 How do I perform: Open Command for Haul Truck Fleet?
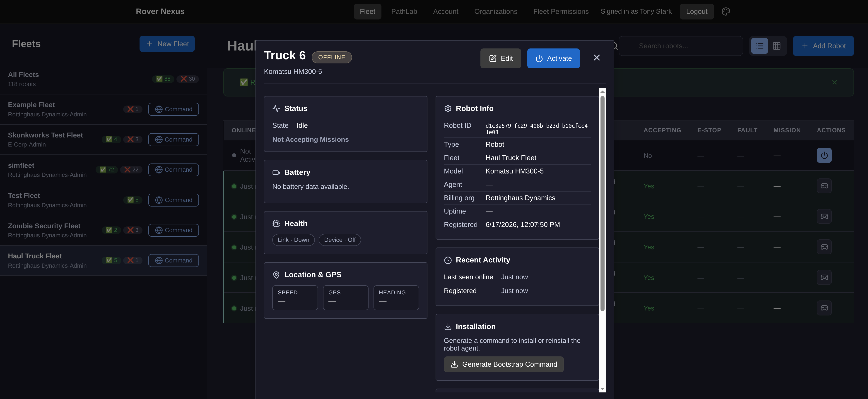(173, 260)
